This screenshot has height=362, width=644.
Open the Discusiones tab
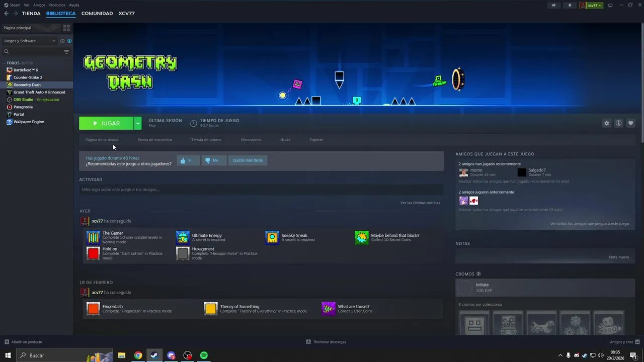click(x=251, y=140)
